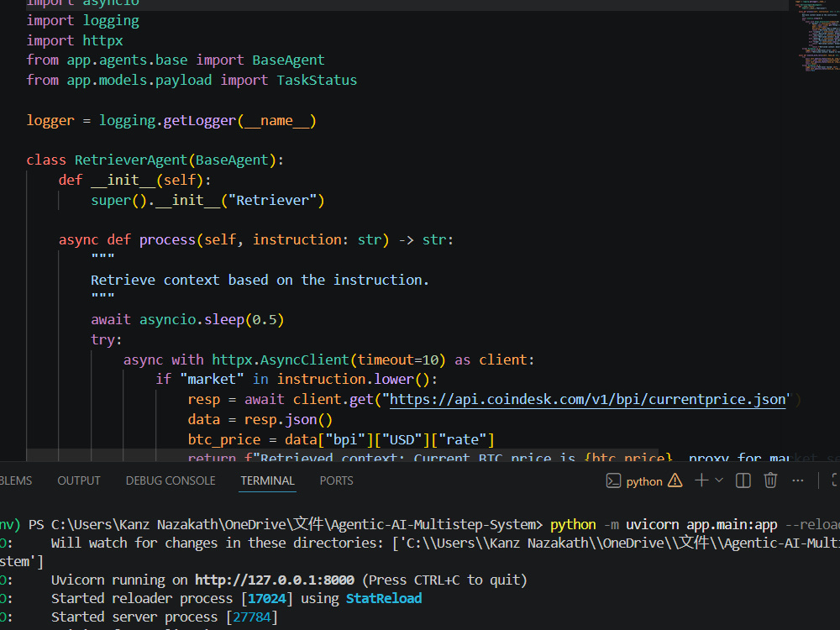
Task: Click the terminal warning triangle icon
Action: [x=675, y=480]
